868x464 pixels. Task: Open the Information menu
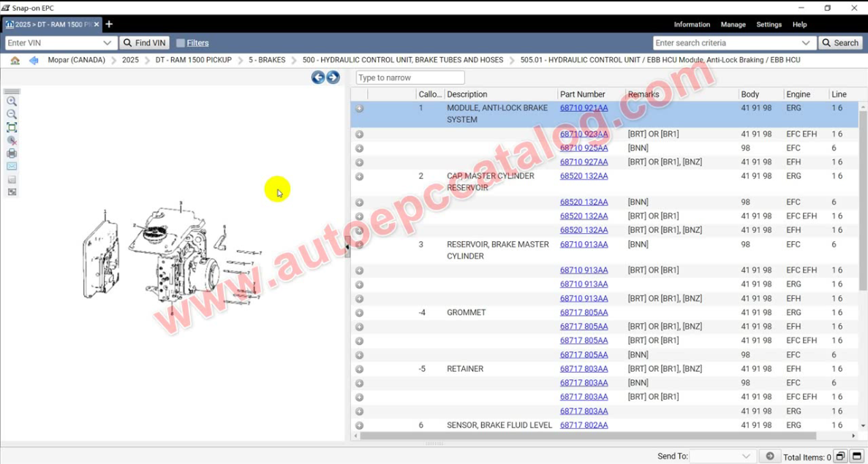pos(692,24)
